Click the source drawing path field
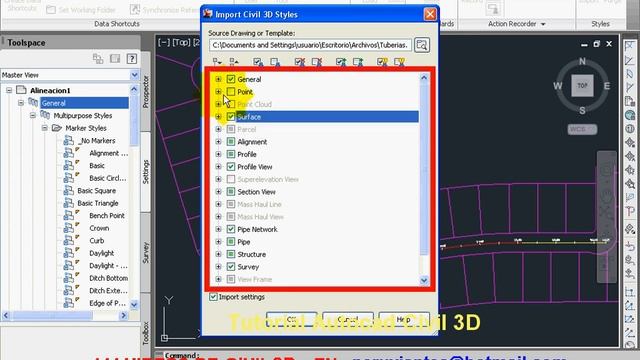 [x=310, y=45]
